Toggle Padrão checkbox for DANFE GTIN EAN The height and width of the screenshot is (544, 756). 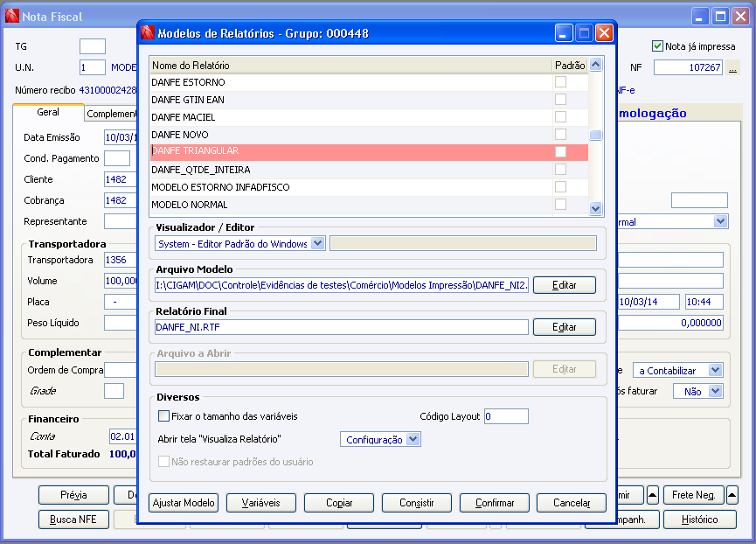point(560,100)
